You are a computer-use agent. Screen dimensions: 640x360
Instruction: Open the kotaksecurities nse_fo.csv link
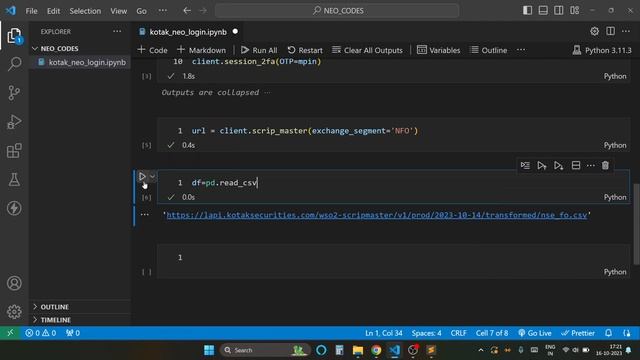(x=377, y=215)
